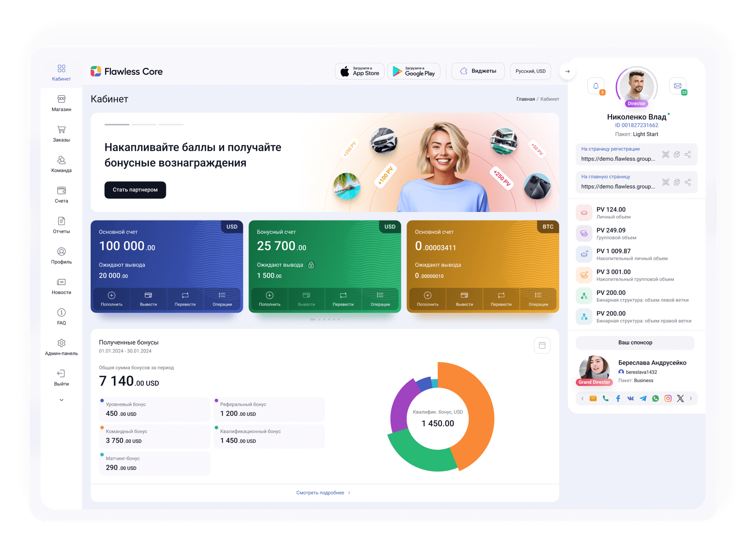Screen dimensions: 756x543
Task: Open Операции on the BTC account
Action: coord(538,299)
